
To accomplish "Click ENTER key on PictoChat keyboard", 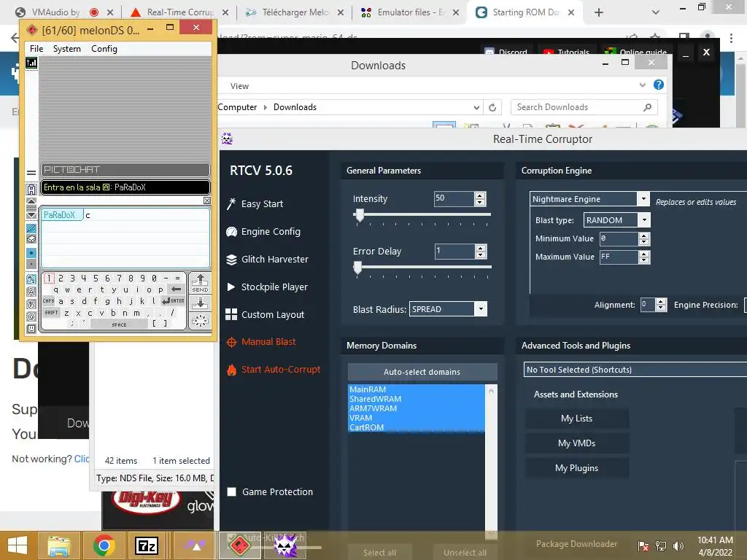I will 173,301.
